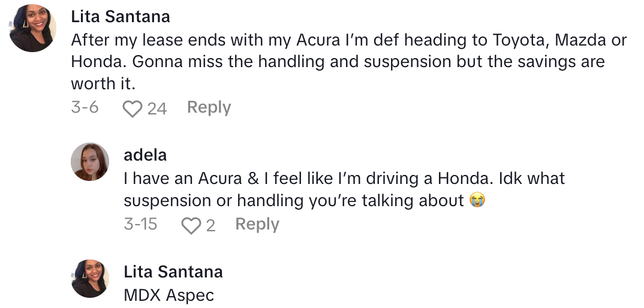Tap the heart icon on adela's reply
Viewport: 644px width, 308px height.
[x=191, y=225]
